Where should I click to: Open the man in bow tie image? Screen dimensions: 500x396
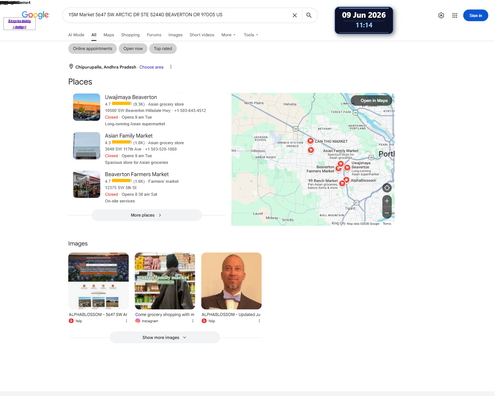click(x=231, y=281)
